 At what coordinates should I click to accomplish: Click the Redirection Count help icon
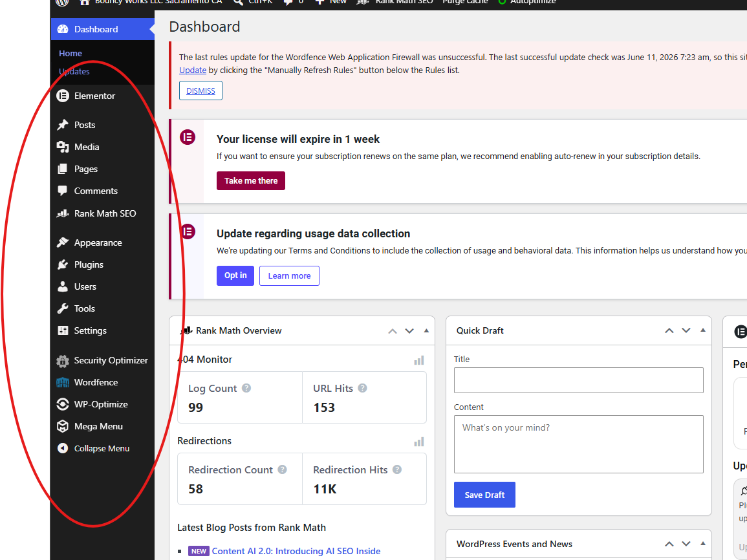pyautogui.click(x=283, y=469)
